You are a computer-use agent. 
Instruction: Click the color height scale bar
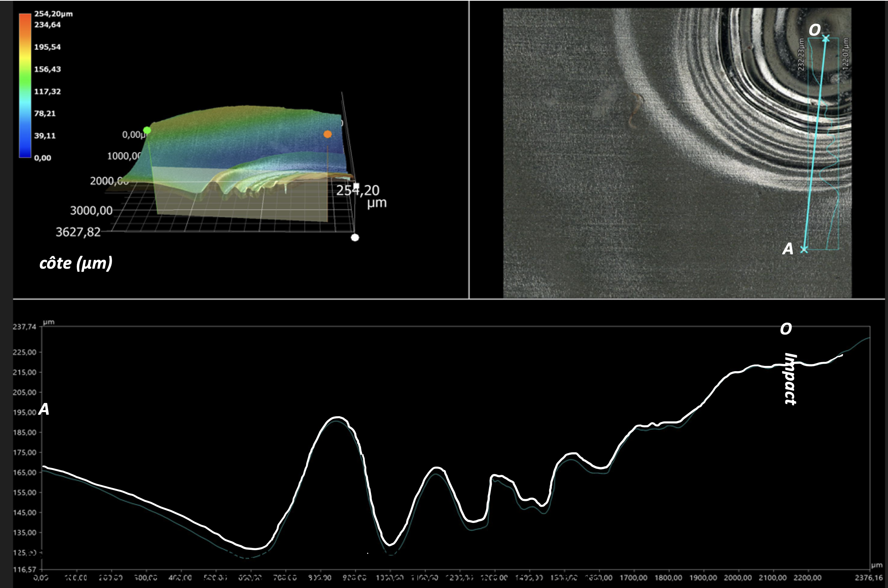(25, 85)
